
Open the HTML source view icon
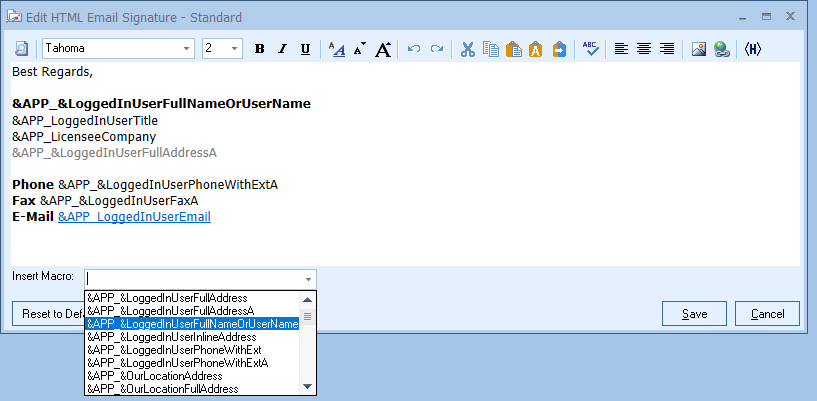pyautogui.click(x=752, y=49)
